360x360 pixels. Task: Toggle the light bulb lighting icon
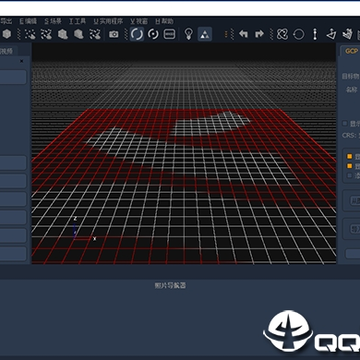coord(189,34)
